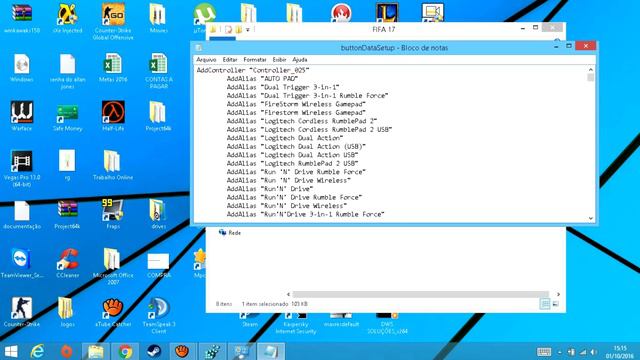Click the volume icon in the system tray
Screen dimensions: 640x360
(x=594, y=352)
